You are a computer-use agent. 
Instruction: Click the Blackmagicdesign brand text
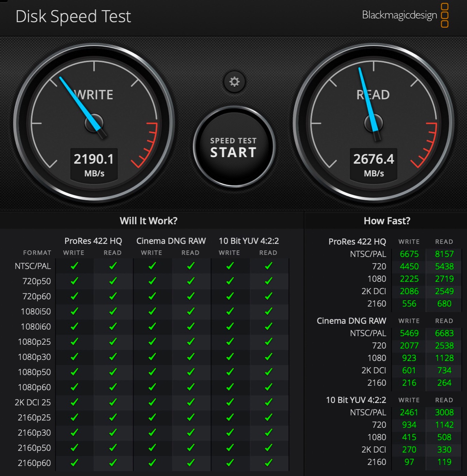[x=399, y=15]
